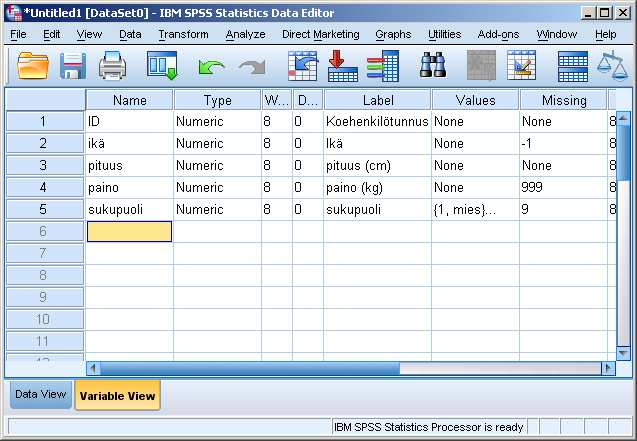Open the Recall recently used dialogs icon
The width and height of the screenshot is (637, 441).
pos(162,65)
